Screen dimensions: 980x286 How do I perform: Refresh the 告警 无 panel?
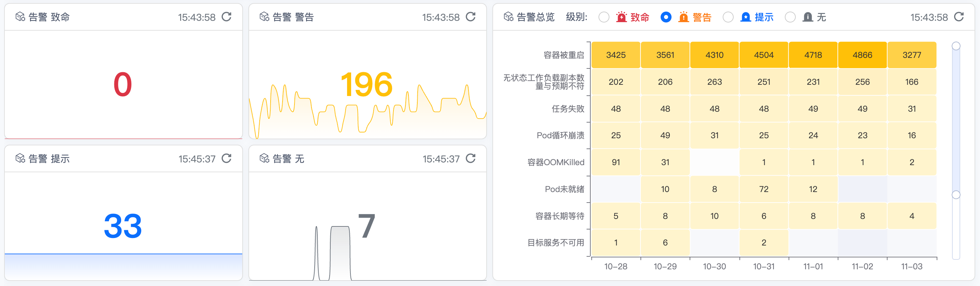pyautogui.click(x=471, y=158)
